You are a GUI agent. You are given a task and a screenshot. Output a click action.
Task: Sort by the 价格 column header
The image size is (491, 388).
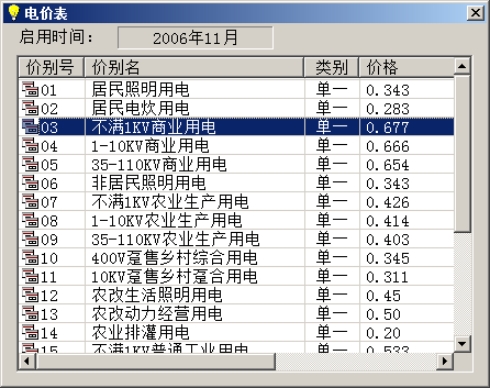(x=407, y=67)
